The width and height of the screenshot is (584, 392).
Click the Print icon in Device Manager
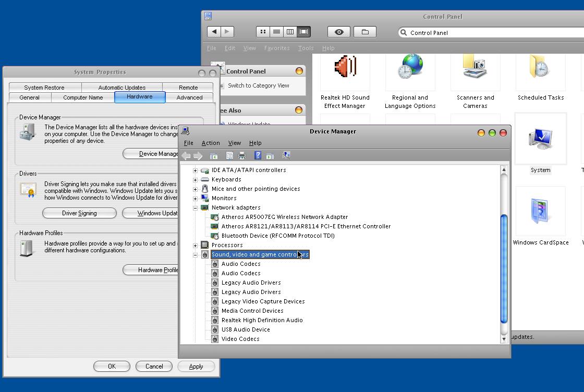[242, 156]
